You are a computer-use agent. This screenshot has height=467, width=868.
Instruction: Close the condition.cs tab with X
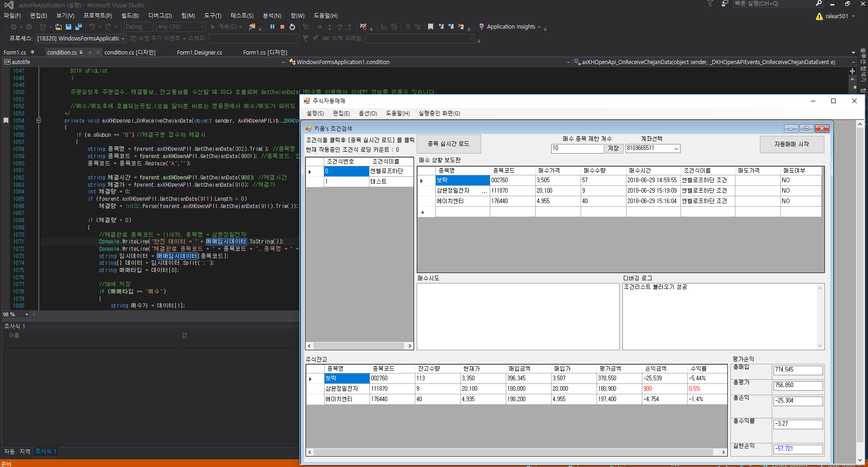pyautogui.click(x=98, y=53)
